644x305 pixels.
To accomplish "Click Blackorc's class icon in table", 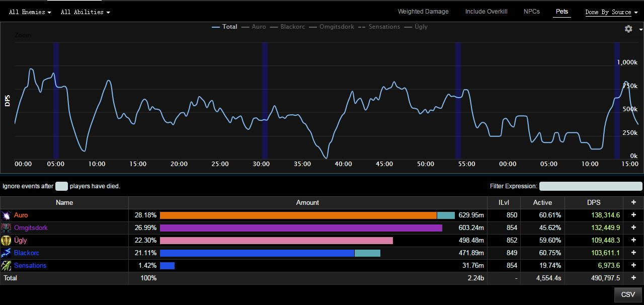I will pyautogui.click(x=6, y=253).
